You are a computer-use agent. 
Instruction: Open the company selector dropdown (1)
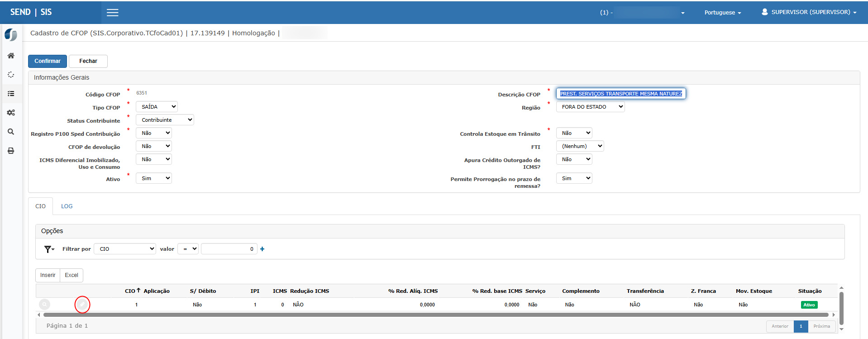643,13
